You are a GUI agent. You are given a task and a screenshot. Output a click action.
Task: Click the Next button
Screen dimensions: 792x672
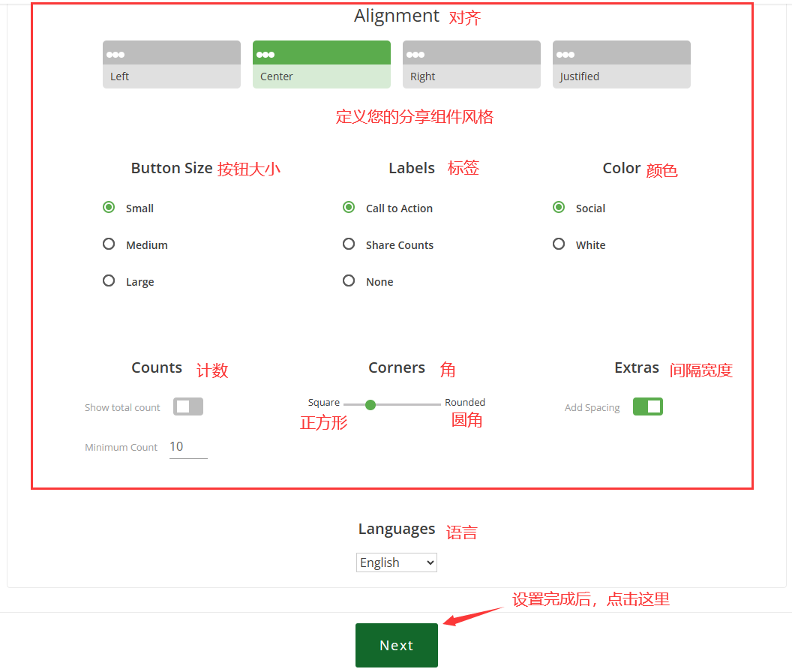pyautogui.click(x=397, y=645)
